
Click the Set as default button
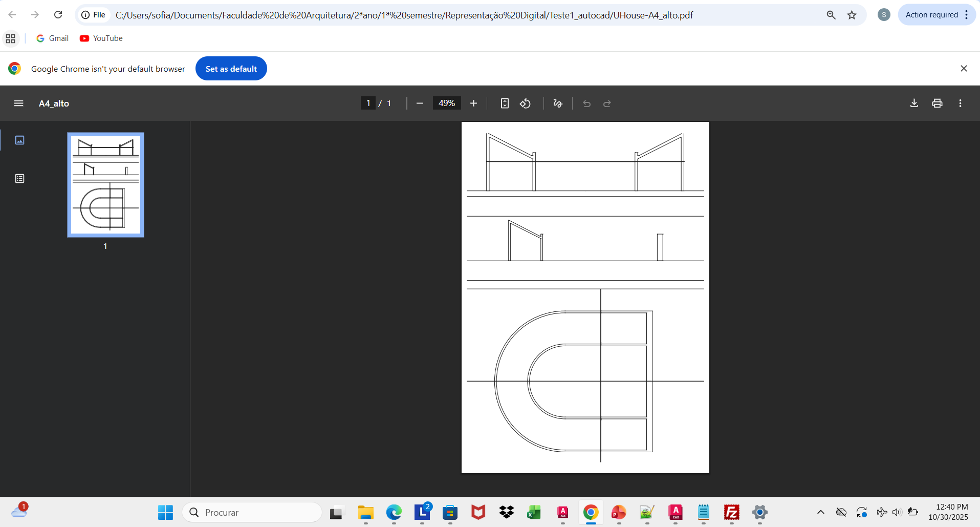231,69
